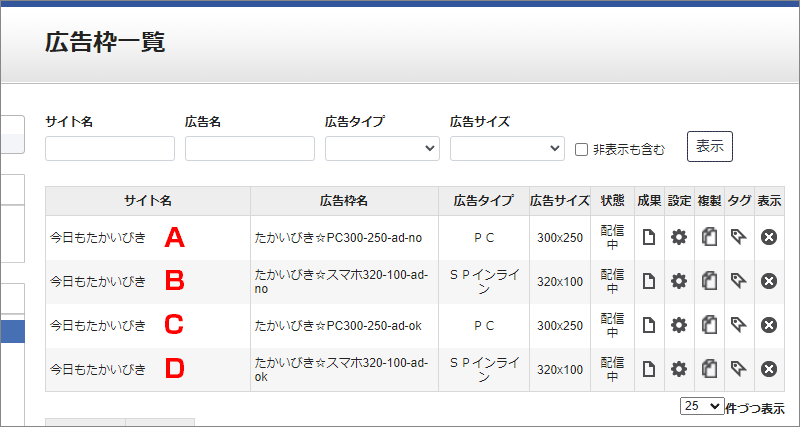Duplicate the PC300-250-ad-ok ad slot
Screen dimensions: 800x427
(x=709, y=325)
